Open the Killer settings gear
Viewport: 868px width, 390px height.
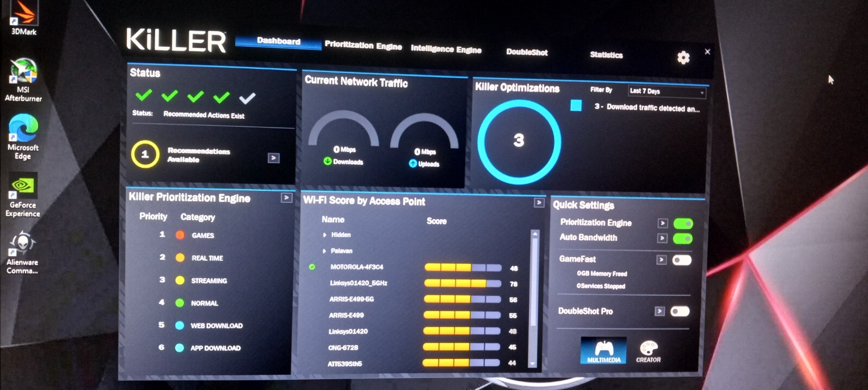point(683,58)
